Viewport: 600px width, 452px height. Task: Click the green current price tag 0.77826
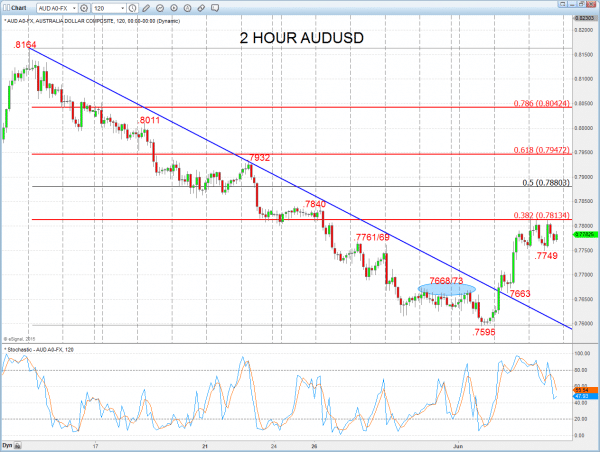pos(585,234)
